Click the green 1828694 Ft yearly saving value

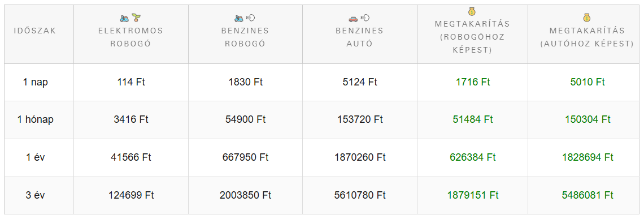tap(588, 157)
